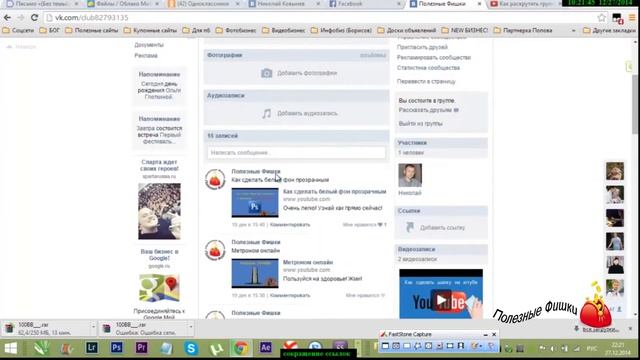The image size is (640, 360).
Task: Expand options for the failed 100BB rar download
Action: point(191,327)
